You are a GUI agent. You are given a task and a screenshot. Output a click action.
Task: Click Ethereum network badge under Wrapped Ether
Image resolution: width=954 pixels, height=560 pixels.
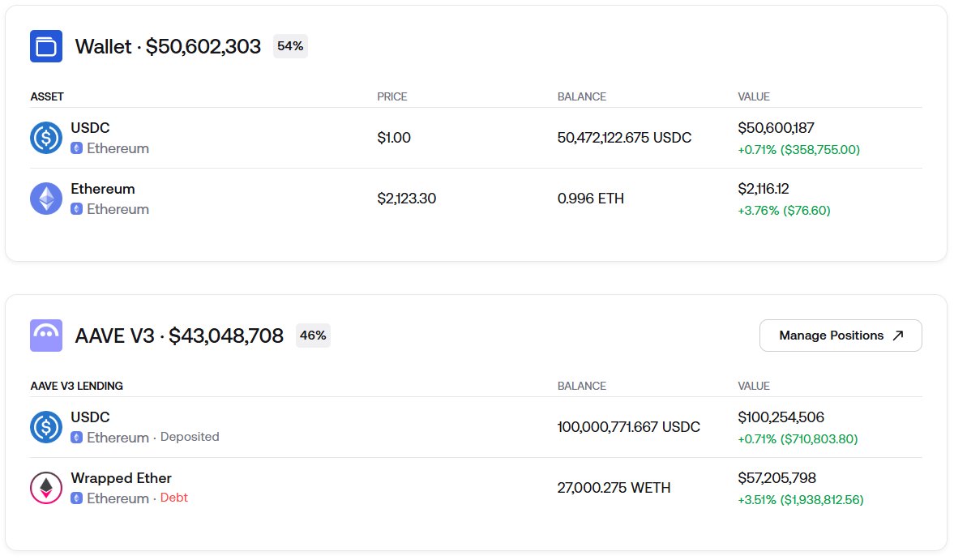[77, 498]
